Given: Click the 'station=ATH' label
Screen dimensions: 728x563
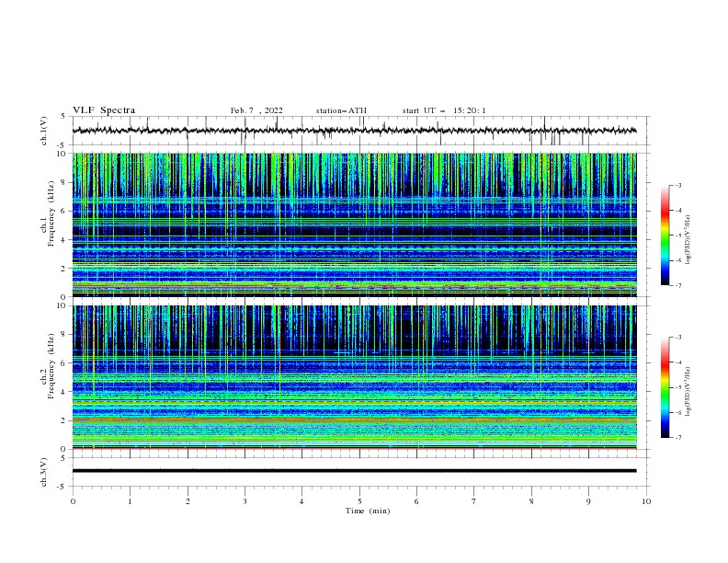Looking at the screenshot, I should pyautogui.click(x=341, y=110).
